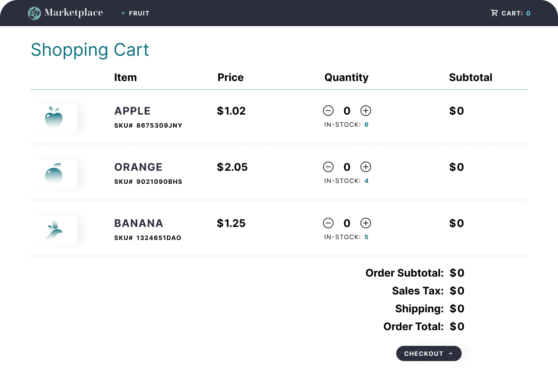Click Orange In-Stock count 4
Screen dimensions: 558x392
tap(367, 181)
